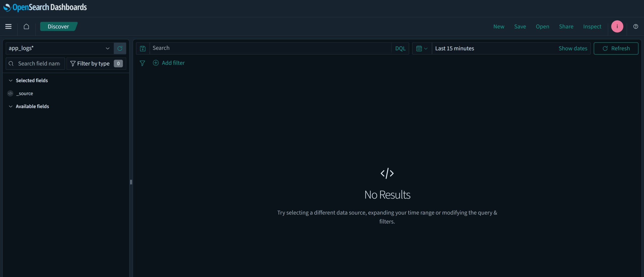Click Show dates to reveal time range

click(x=573, y=48)
